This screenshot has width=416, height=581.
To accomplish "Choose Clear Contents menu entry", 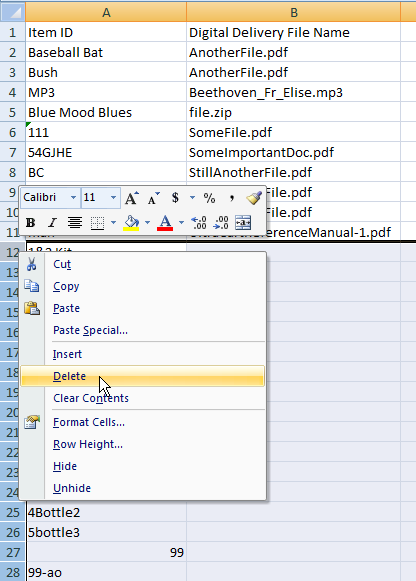I will point(143,398).
